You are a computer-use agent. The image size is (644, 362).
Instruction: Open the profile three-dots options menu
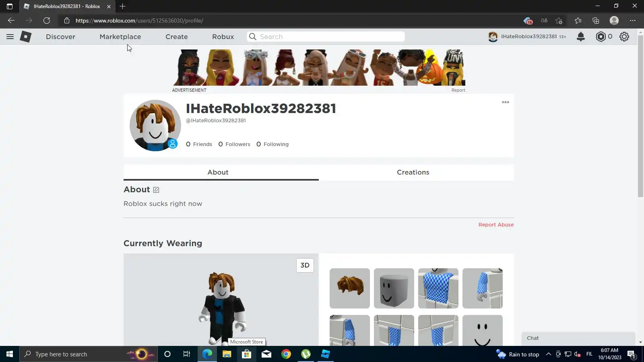[506, 102]
